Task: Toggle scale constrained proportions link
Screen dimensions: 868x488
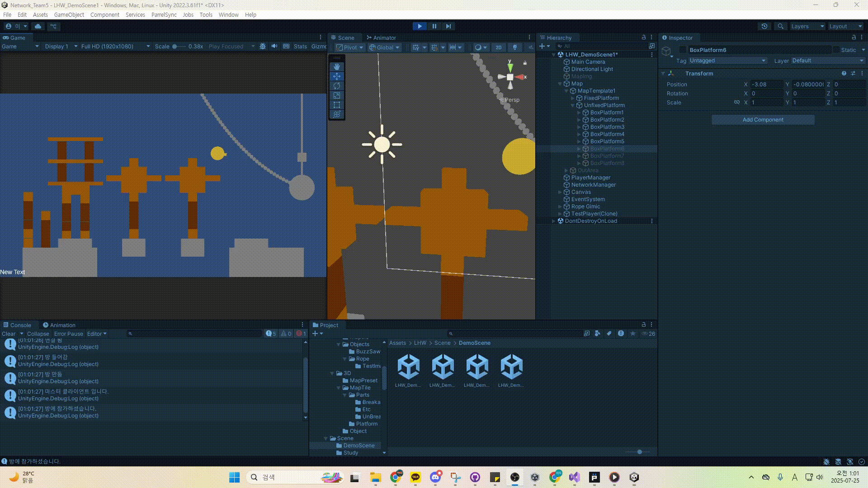Action: point(736,103)
